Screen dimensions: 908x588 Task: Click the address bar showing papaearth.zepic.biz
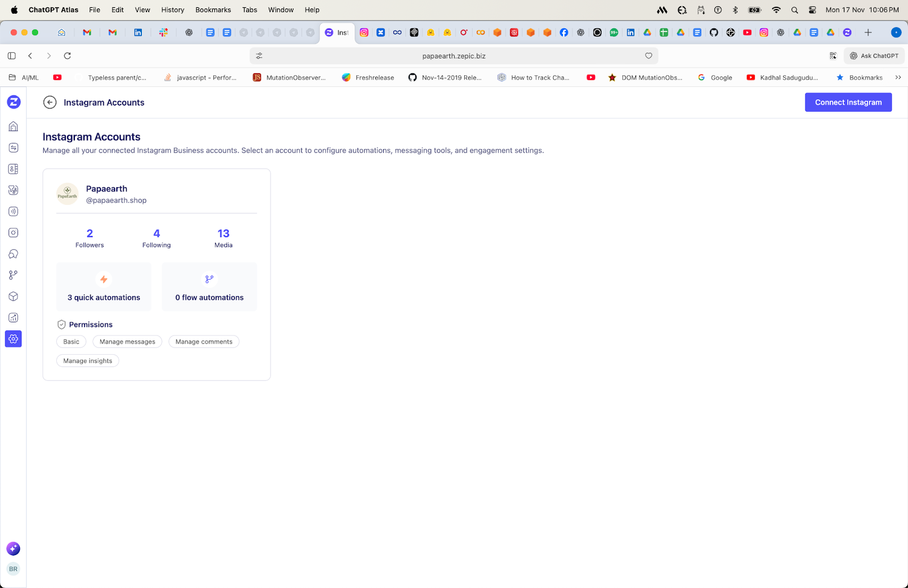454,56
